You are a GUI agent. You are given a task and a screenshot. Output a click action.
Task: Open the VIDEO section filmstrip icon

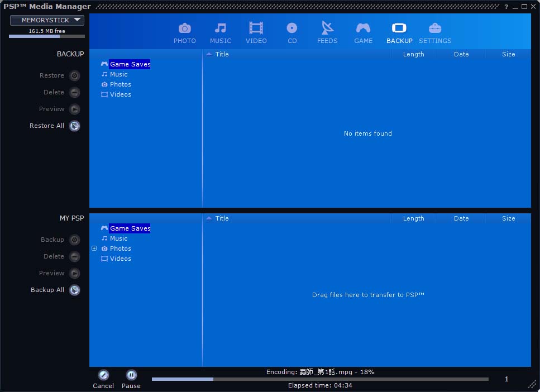point(256,28)
